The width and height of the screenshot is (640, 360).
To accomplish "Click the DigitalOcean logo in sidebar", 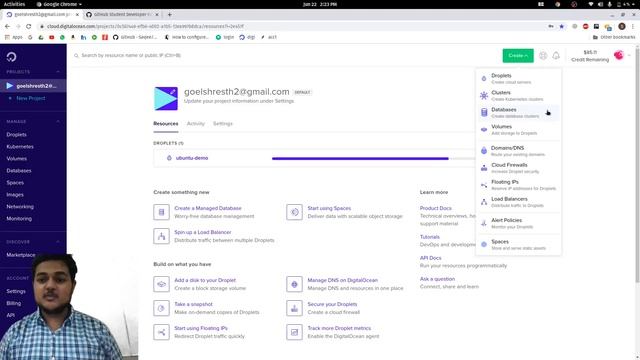I will [x=11, y=57].
